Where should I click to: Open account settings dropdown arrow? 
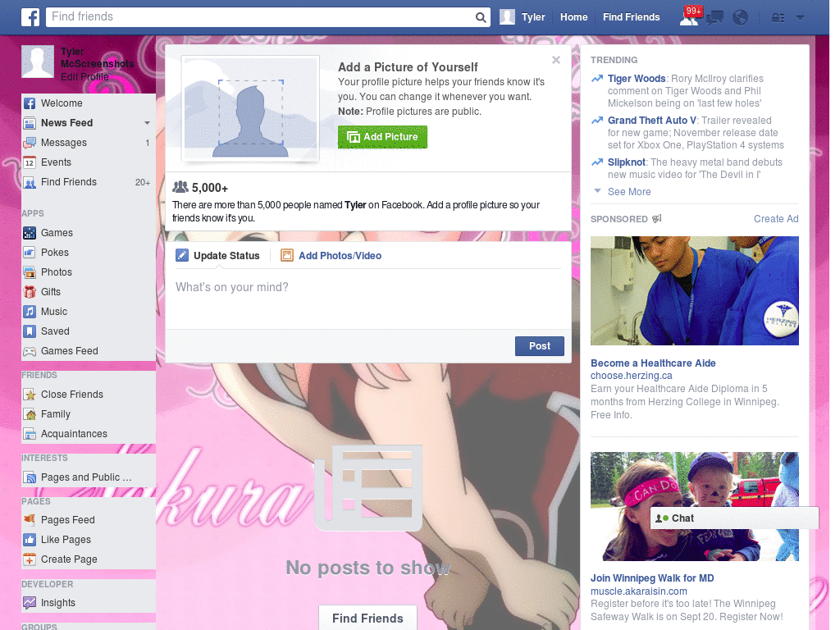click(801, 18)
